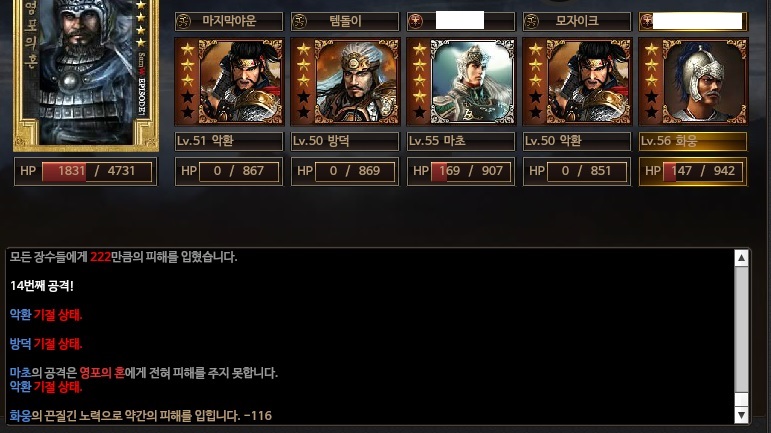Image resolution: width=771 pixels, height=433 pixels.
Task: Select the 방덕 general portrait
Action: click(x=345, y=82)
